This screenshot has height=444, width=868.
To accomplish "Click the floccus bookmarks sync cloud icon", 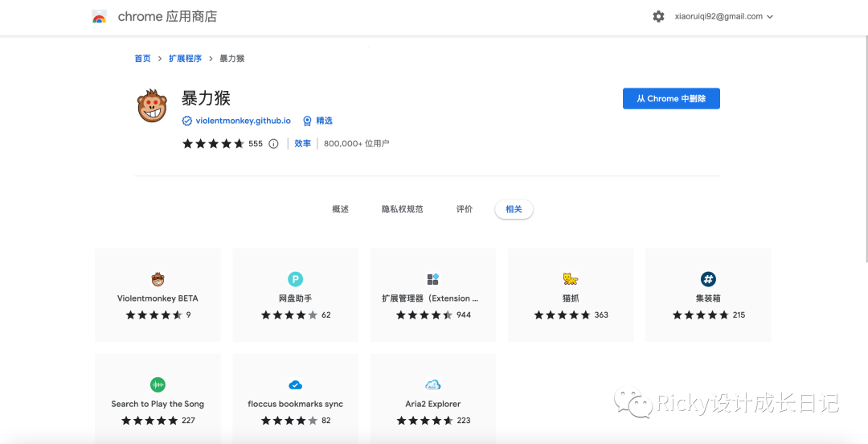I will [296, 384].
